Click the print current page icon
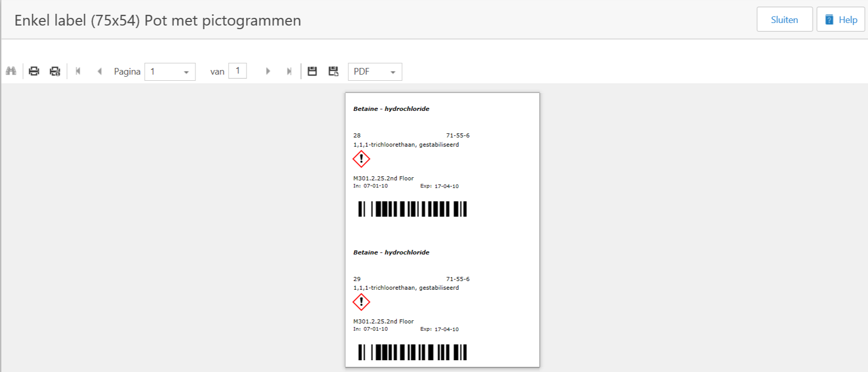The height and width of the screenshot is (372, 868). (55, 71)
